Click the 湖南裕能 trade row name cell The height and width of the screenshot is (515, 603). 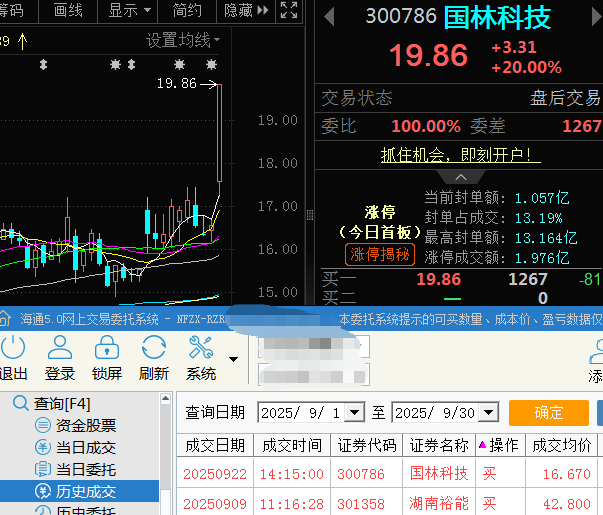[x=439, y=503]
